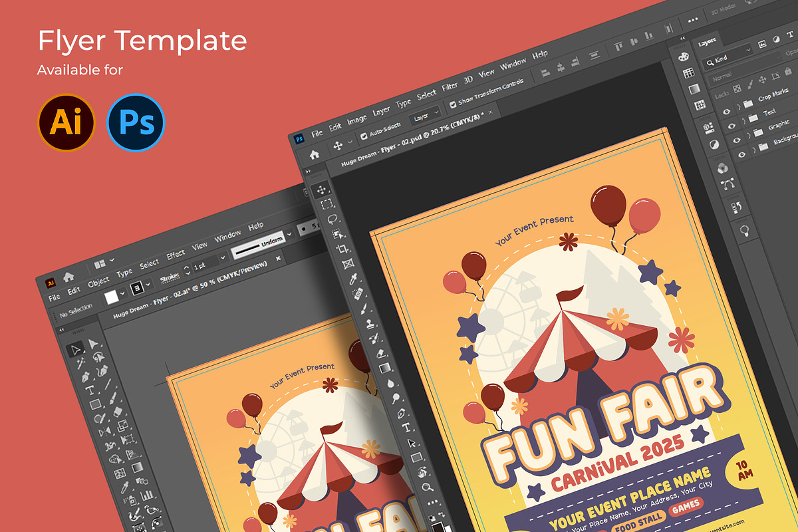Screen dimensions: 798x532
Task: Select the Eyedropper tool in Photoshop toolbar
Action: (352, 278)
